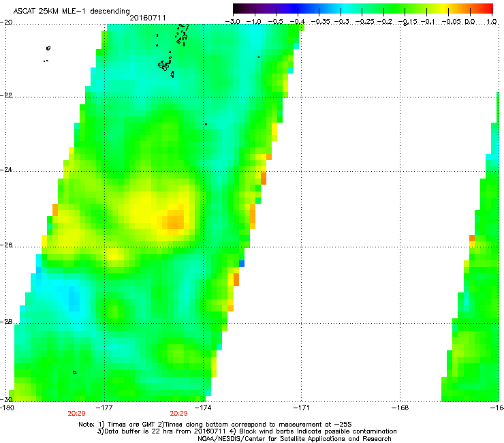Viewport: 504px width, 443px height.
Task: Select the "1.0" color scale label
Action: pos(491,22)
